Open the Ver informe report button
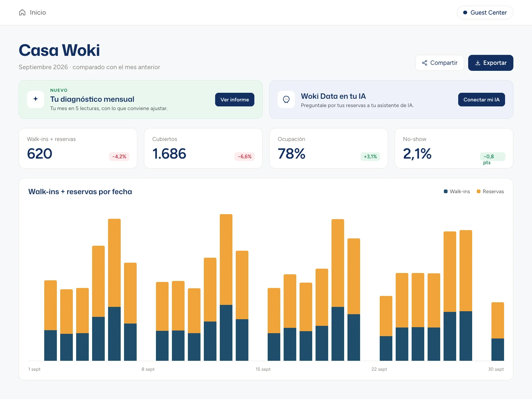 (235, 100)
